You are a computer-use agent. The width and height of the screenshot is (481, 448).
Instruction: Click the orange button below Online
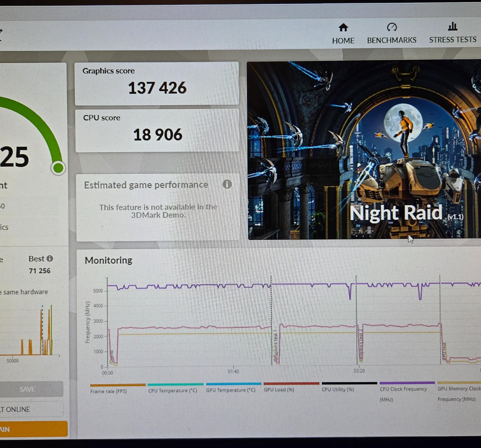pyautogui.click(x=33, y=429)
